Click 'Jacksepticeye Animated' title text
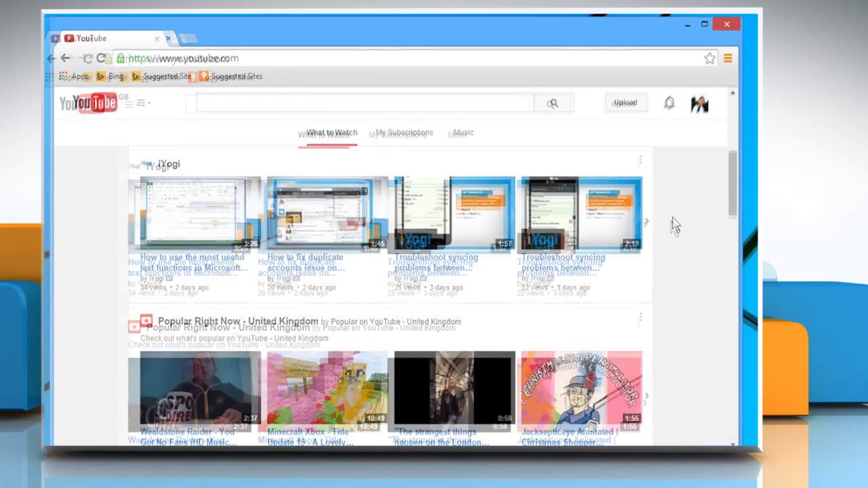868x488 pixels. [569, 436]
